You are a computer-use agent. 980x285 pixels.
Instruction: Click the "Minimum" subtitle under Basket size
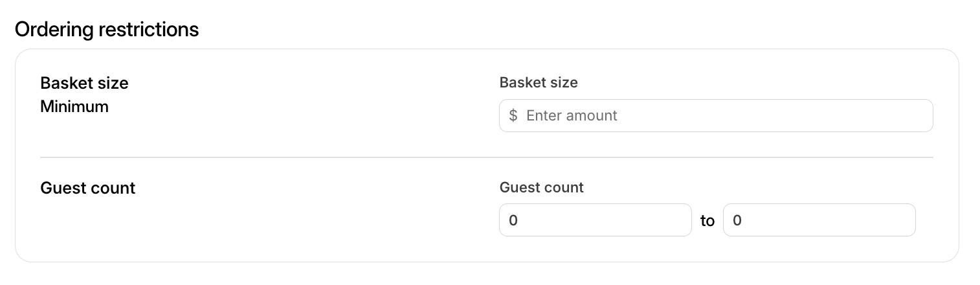click(x=74, y=106)
